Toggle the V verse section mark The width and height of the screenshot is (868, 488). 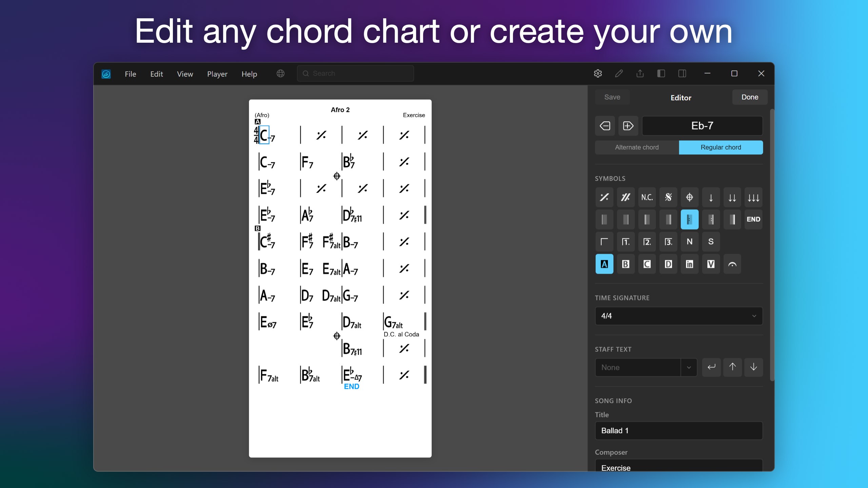pyautogui.click(x=711, y=264)
